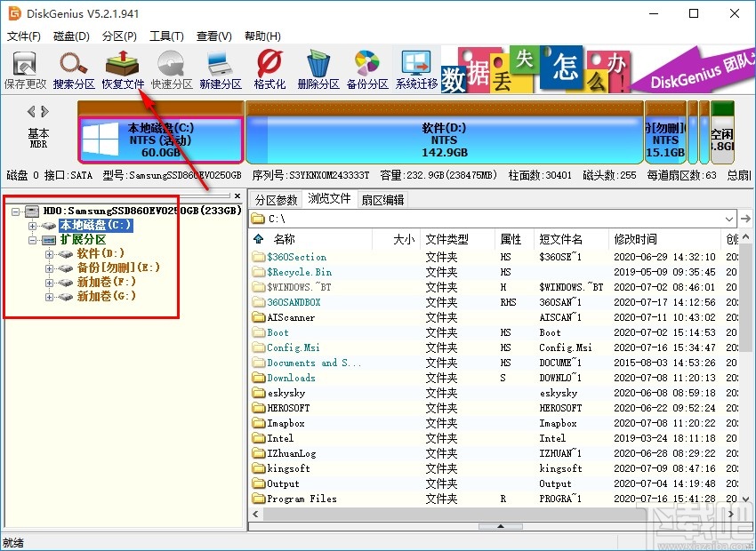Click Quick Partition (快速分区) icon
The image size is (756, 551).
172,70
